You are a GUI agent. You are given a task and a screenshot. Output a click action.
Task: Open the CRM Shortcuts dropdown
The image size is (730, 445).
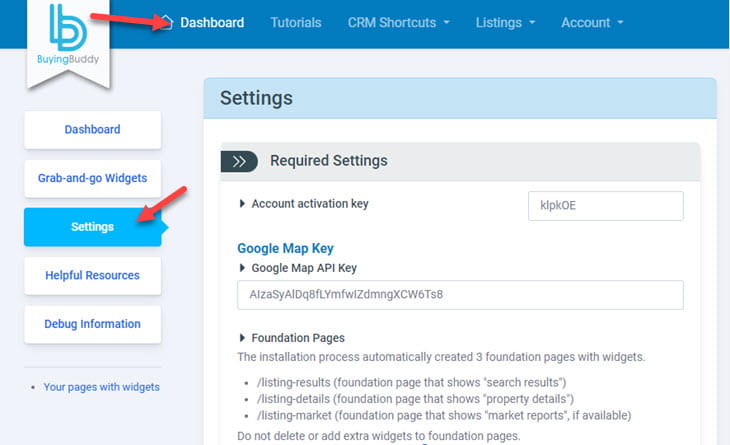[399, 22]
